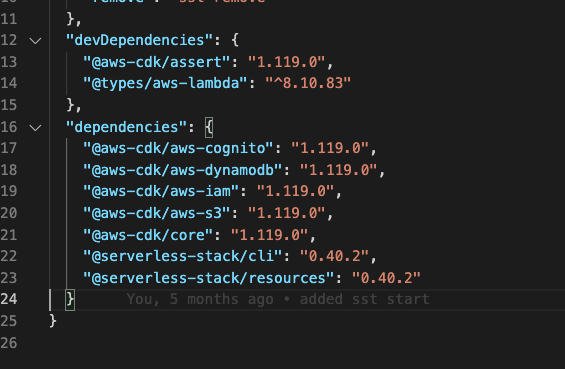Click the "devDependencies" key text
Screen dimensions: 565x369
point(139,40)
